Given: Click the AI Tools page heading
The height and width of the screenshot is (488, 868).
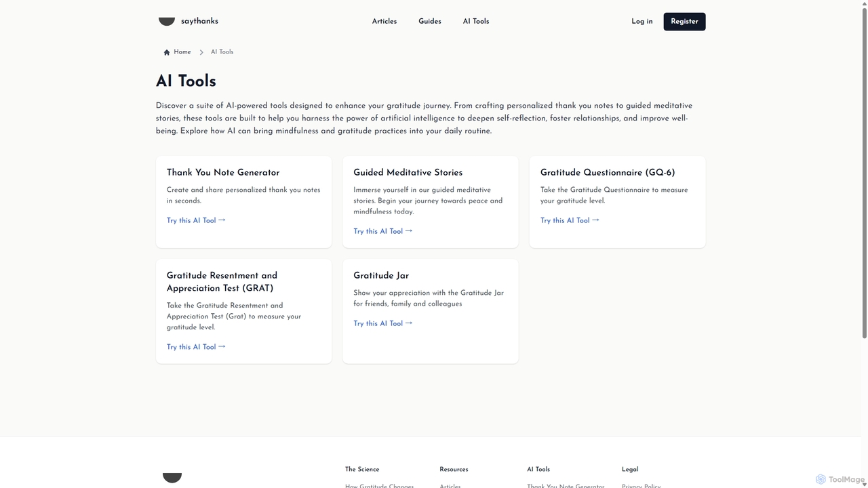Looking at the screenshot, I should click(186, 81).
